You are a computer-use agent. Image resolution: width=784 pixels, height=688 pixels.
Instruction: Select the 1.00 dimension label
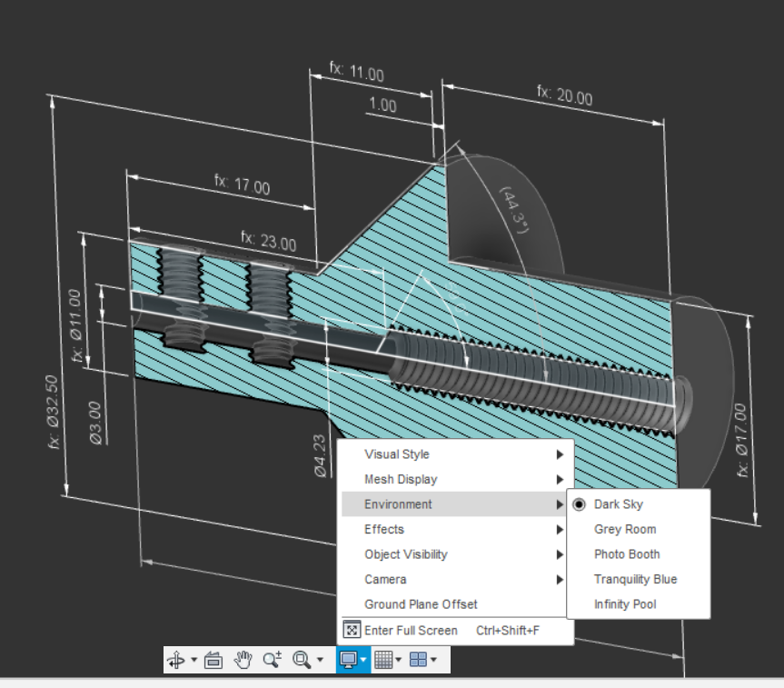pos(382,105)
